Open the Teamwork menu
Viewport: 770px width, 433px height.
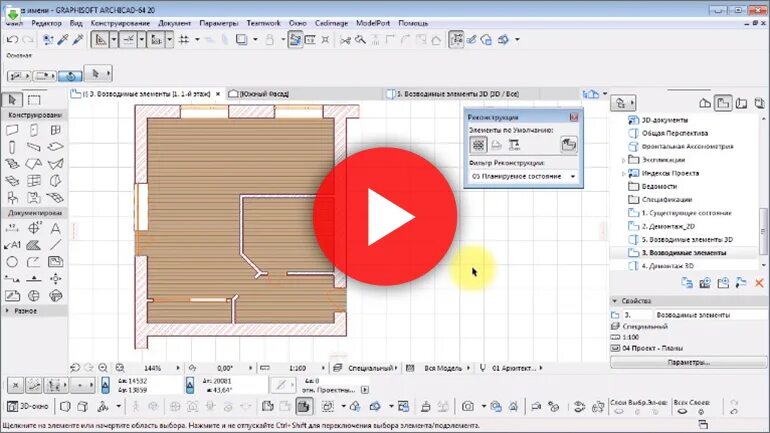coord(263,23)
